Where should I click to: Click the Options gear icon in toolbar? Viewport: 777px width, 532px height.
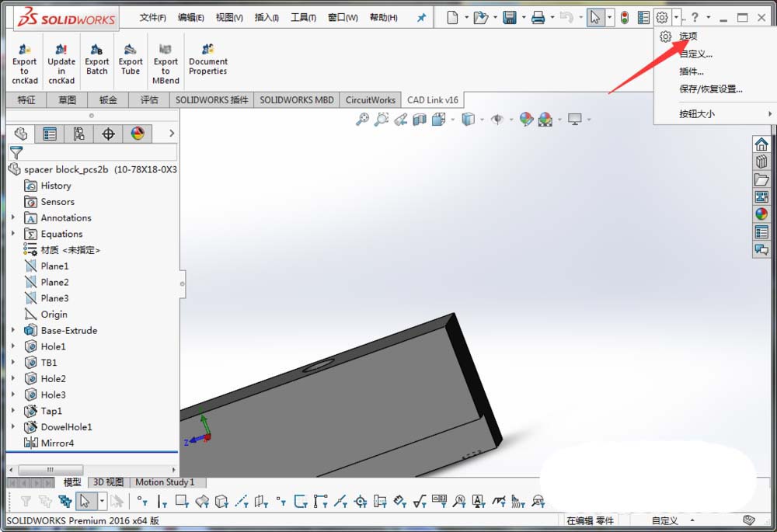click(661, 18)
